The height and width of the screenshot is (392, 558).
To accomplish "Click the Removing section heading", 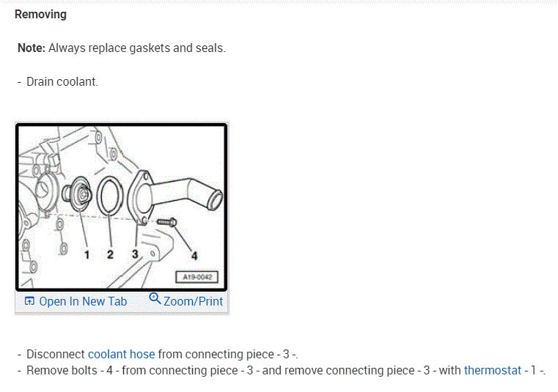I will tap(40, 15).
